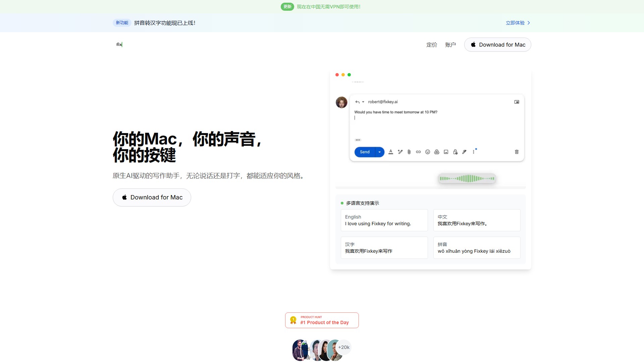Click the 原生AI驱动的写作助手 subtitle text
Image resolution: width=644 pixels, height=362 pixels.
point(210,176)
